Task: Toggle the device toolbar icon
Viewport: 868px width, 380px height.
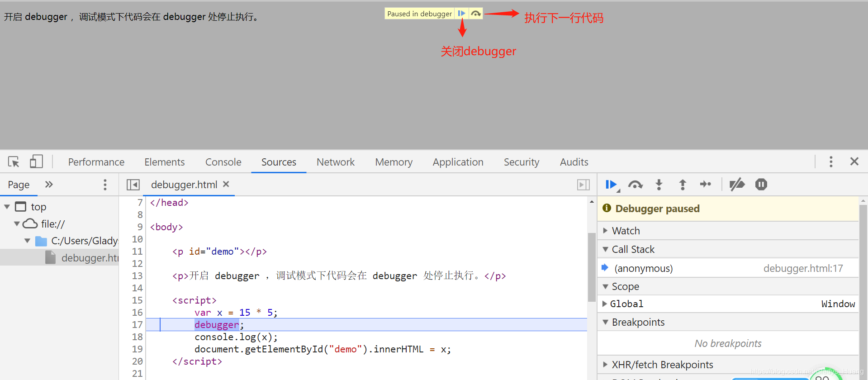Action: tap(36, 161)
